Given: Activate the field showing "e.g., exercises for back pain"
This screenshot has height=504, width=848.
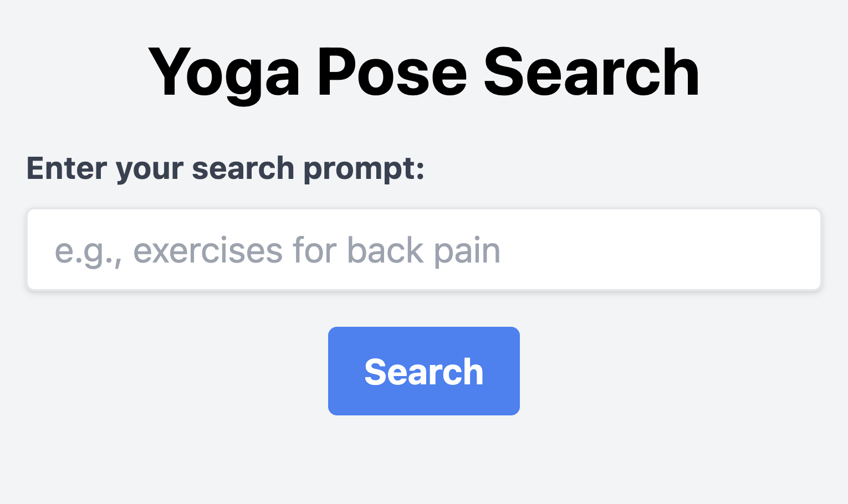Looking at the screenshot, I should [423, 249].
